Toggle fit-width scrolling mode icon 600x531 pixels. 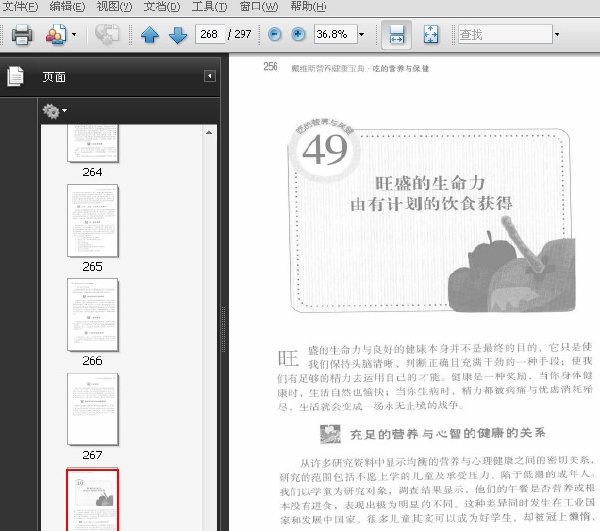tap(396, 35)
